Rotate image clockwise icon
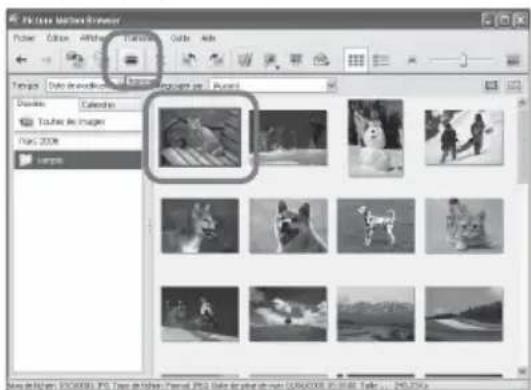This screenshot has height=390, width=531. (x=216, y=60)
